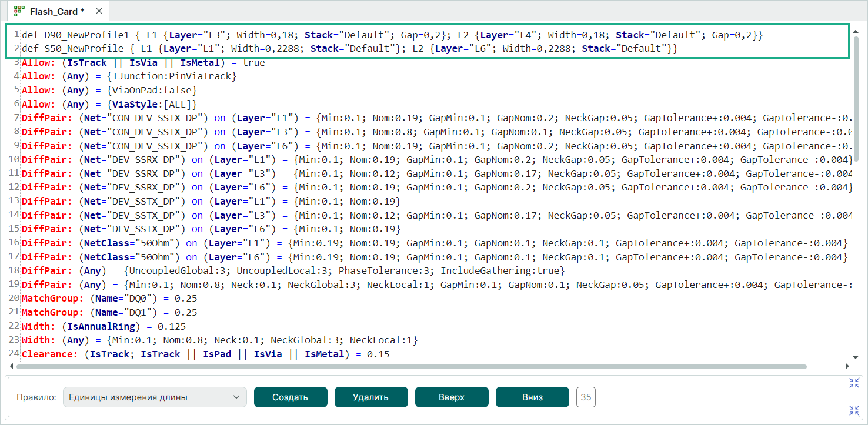Screen dimensions: 868x425
Task: Switch to the Flash_Card tab
Action: [57, 11]
